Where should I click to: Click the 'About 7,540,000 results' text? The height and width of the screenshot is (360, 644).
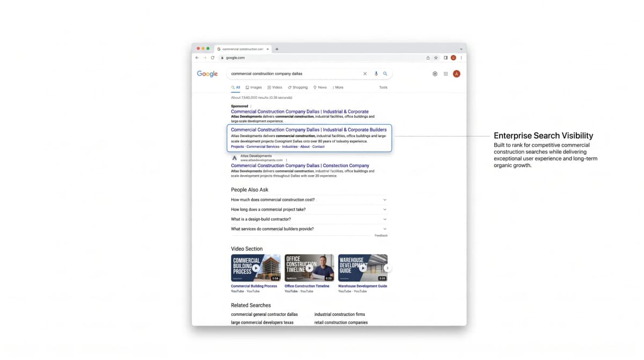point(262,98)
